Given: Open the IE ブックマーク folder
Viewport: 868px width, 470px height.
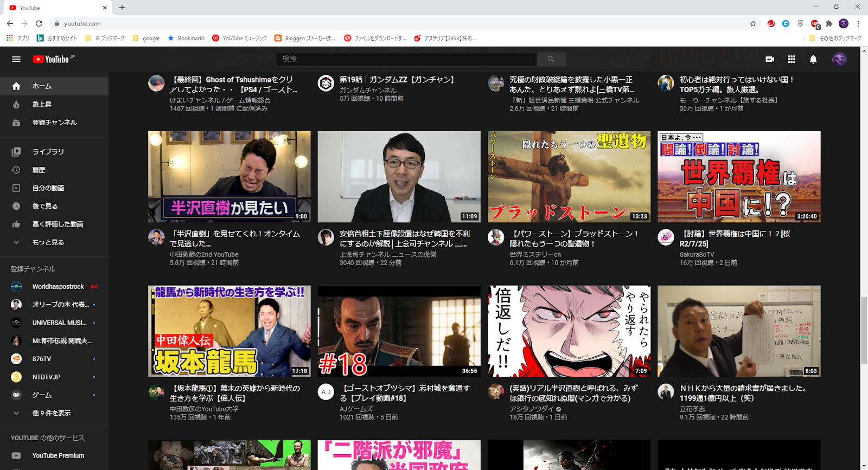Looking at the screenshot, I should coord(105,38).
